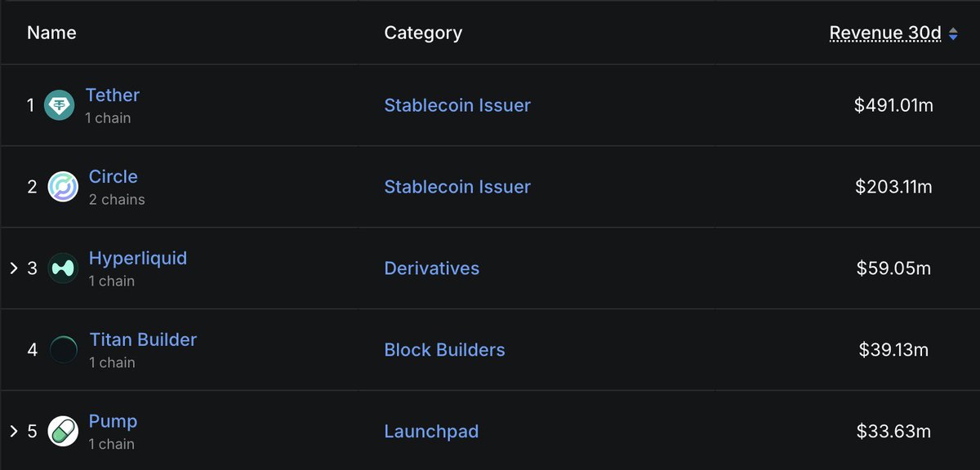Open Tether's Stablecoin Issuer category link
The image size is (980, 470).
tap(457, 105)
